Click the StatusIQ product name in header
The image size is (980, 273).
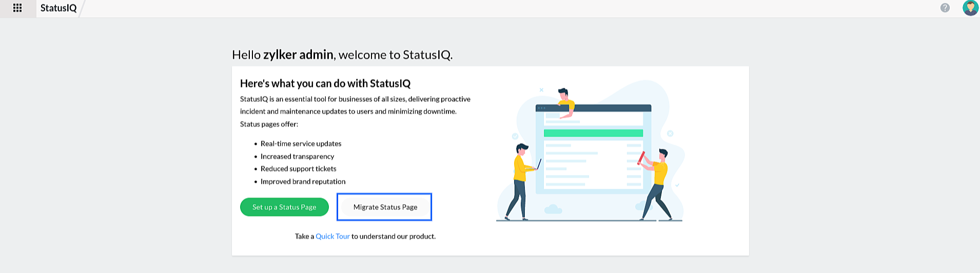[58, 8]
